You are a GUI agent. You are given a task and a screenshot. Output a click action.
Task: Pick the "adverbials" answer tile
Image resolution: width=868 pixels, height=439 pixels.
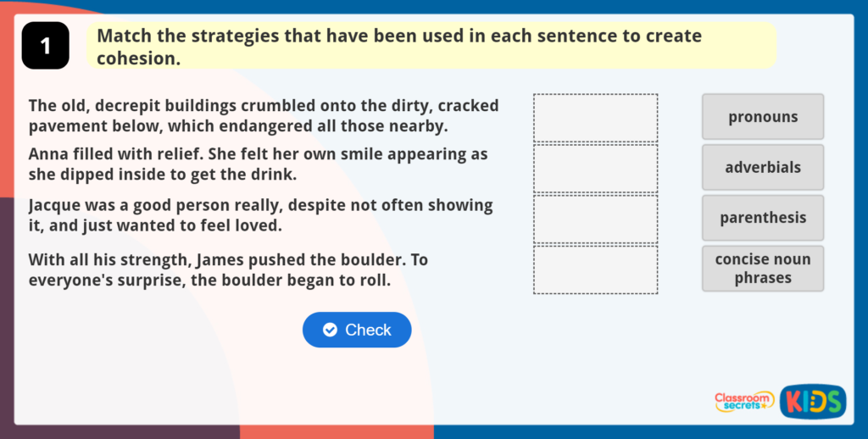point(763,167)
